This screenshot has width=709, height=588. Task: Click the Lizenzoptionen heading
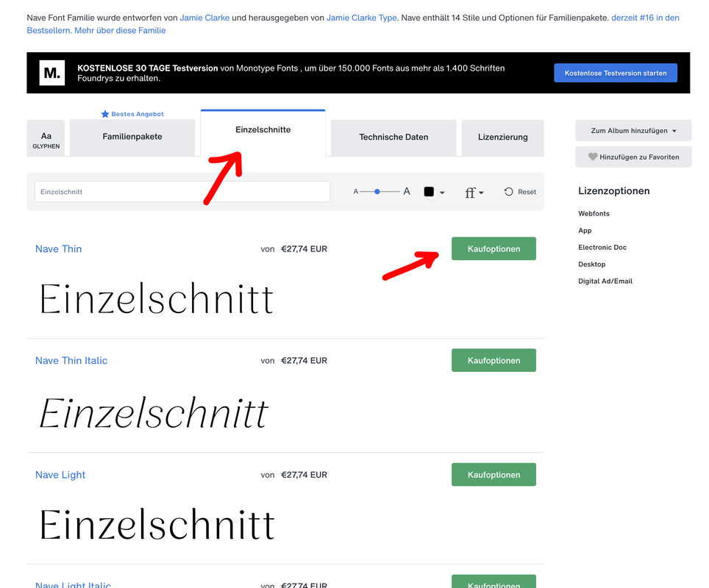click(x=613, y=190)
